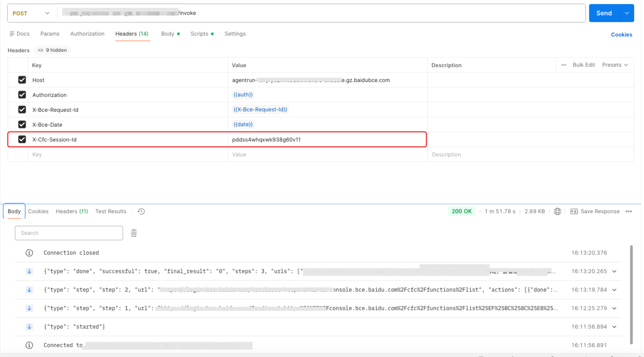Screen dimensions: 644x357
Task: Switch to the Authorization tab
Action: [87, 34]
